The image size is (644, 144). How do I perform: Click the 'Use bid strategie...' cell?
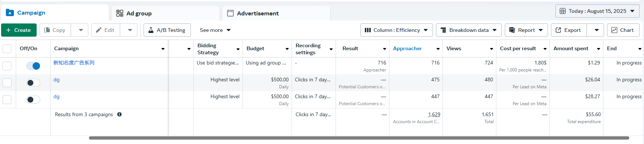(x=218, y=63)
